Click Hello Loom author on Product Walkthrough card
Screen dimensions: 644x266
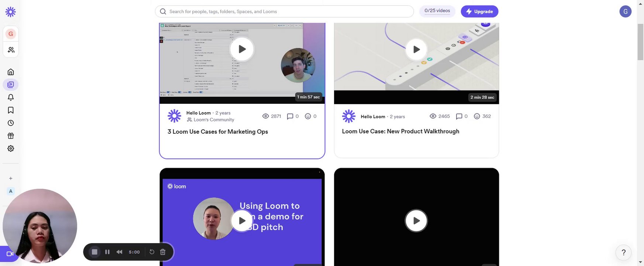[x=373, y=116]
